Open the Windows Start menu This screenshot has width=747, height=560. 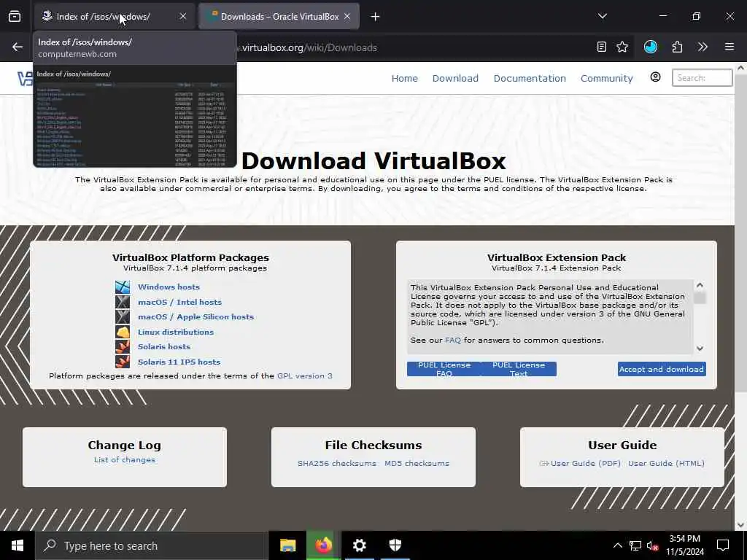[18, 545]
